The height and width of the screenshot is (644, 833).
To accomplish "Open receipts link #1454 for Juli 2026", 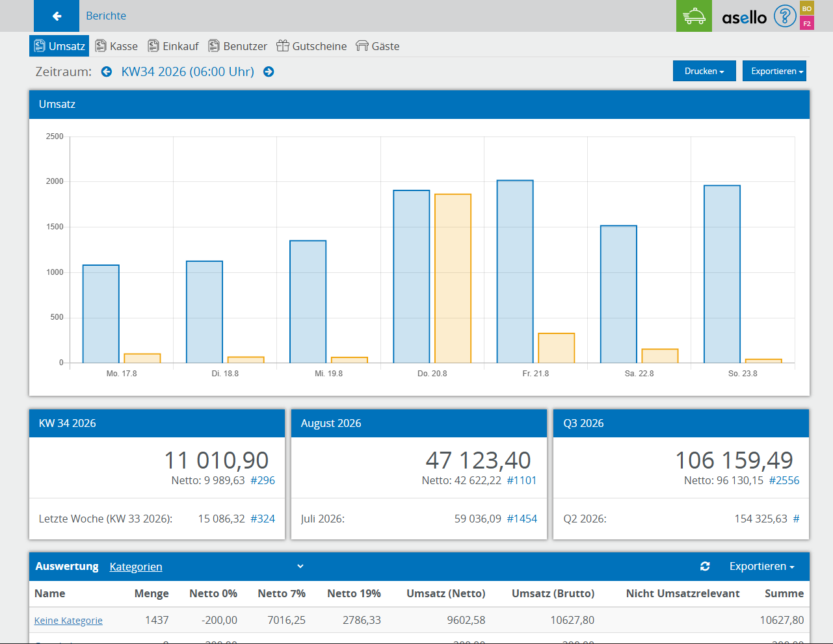I will (522, 519).
